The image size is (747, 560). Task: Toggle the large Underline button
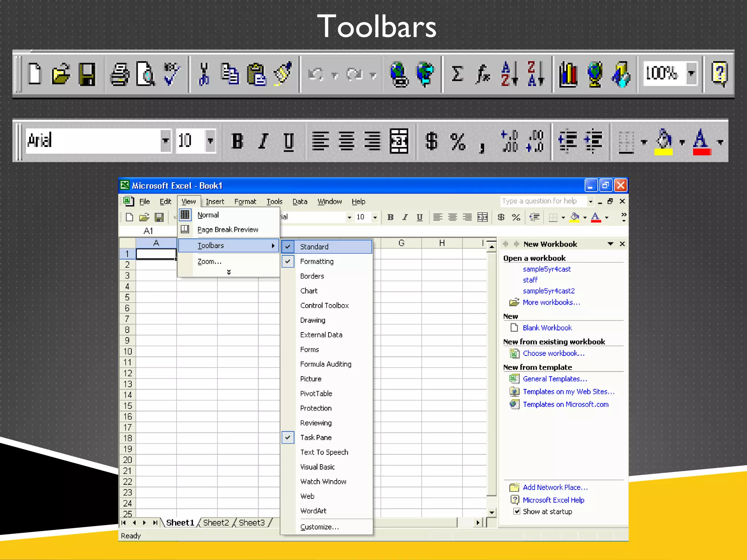pyautogui.click(x=289, y=142)
